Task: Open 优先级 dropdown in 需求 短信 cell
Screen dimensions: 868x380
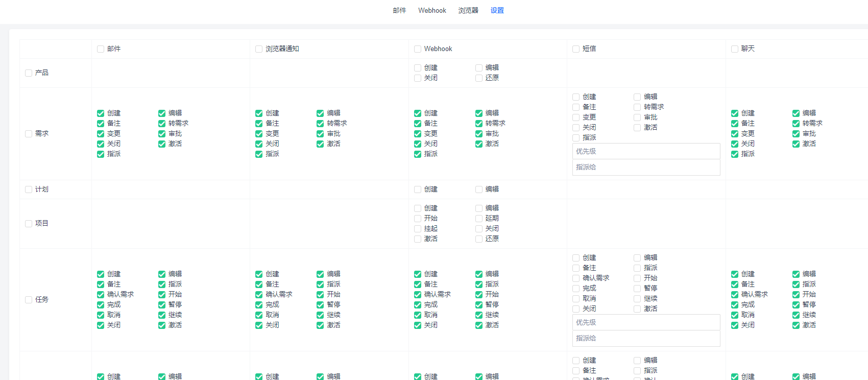Action: coord(646,151)
